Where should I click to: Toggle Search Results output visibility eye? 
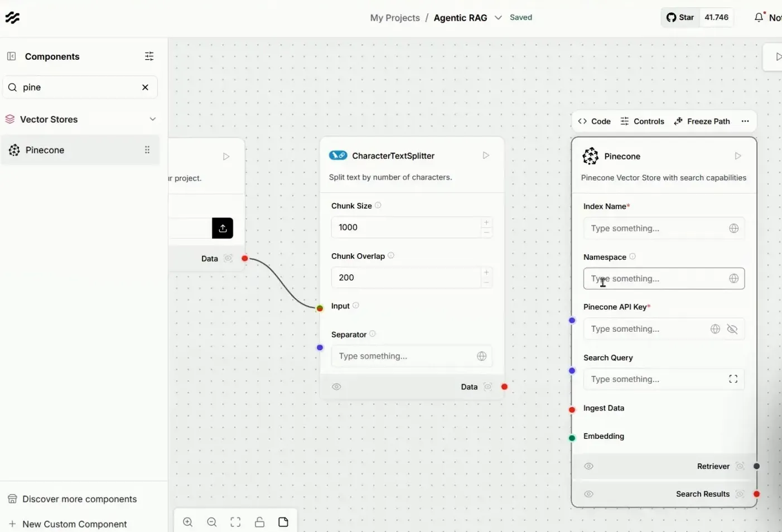588,494
